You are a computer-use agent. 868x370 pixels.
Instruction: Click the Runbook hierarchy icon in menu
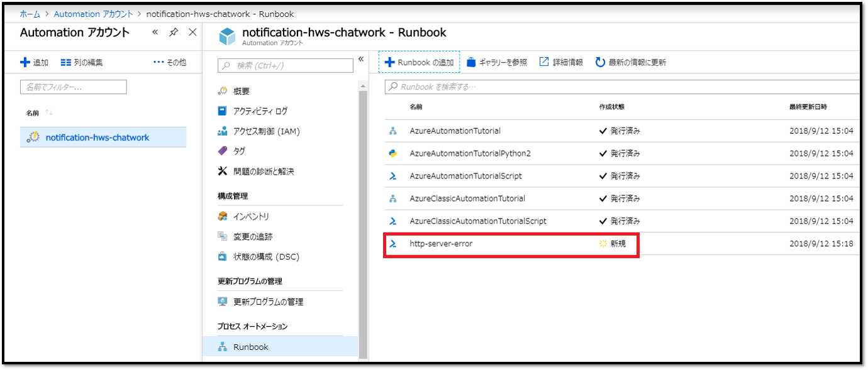click(222, 347)
